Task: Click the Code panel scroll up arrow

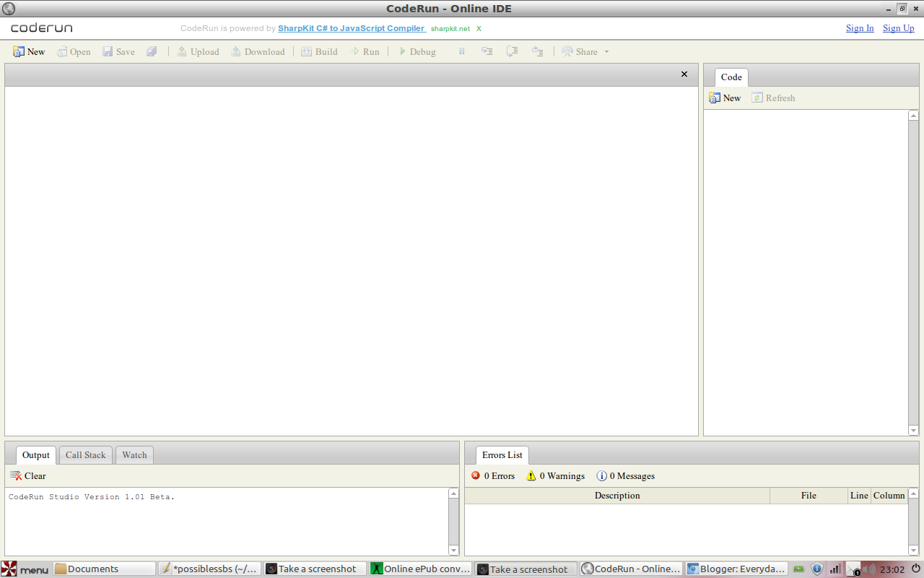Action: click(x=914, y=116)
